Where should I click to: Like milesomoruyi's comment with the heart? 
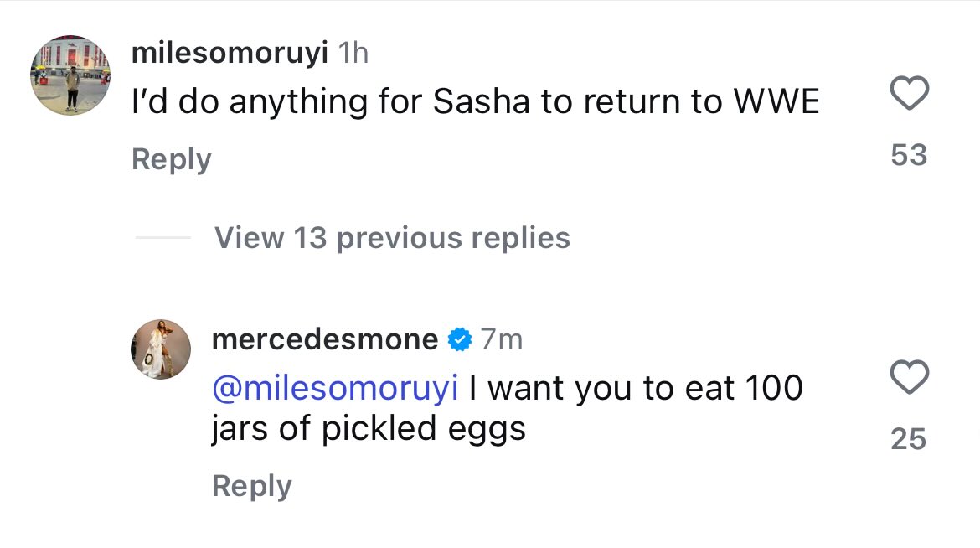coord(909,93)
